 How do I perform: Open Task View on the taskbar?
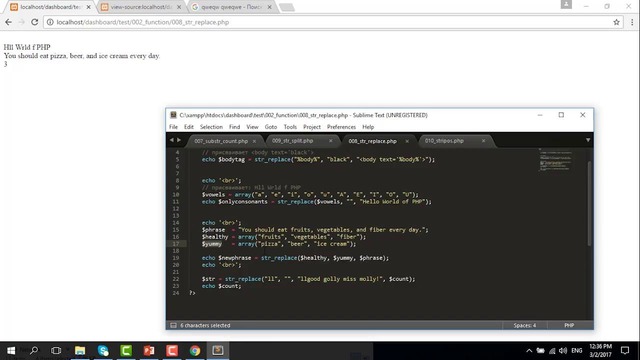[56, 351]
